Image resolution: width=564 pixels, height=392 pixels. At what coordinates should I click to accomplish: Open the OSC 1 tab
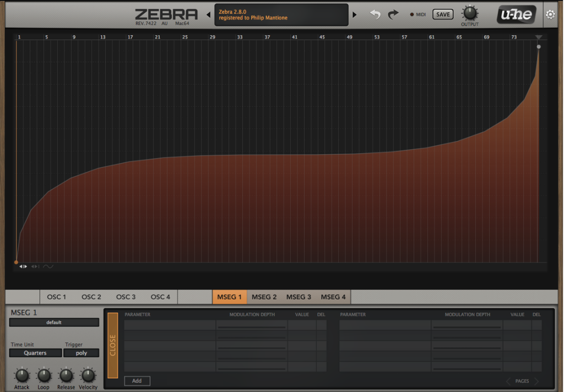click(x=56, y=296)
